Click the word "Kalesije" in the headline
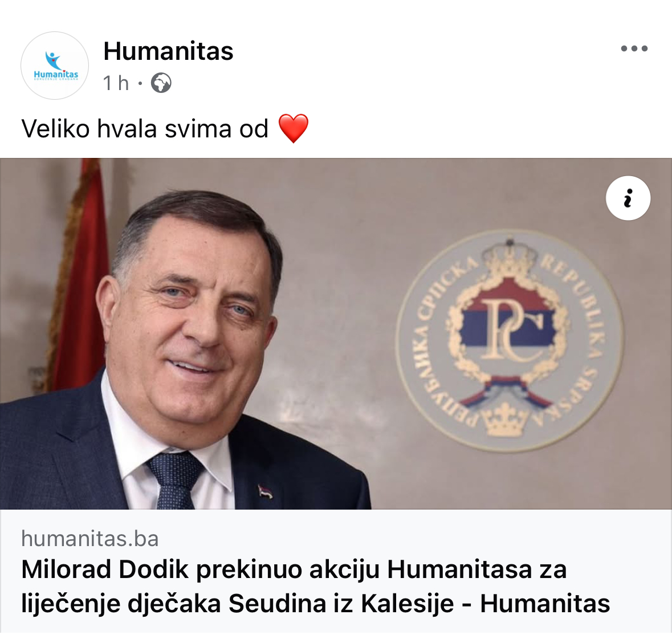Viewport: 672px width, 643px height. (407, 604)
